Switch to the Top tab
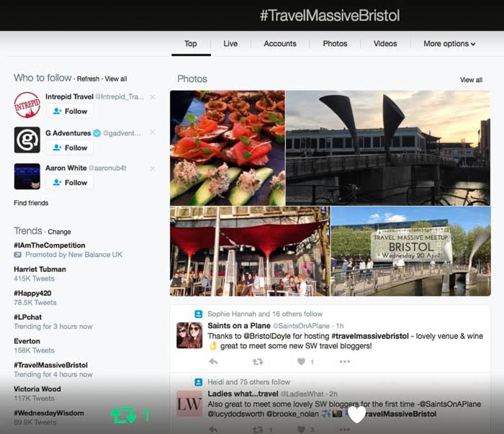 point(191,44)
